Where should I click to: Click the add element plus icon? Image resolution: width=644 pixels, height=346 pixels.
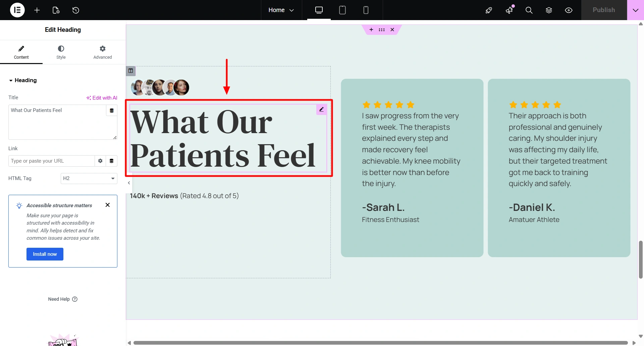coord(37,10)
